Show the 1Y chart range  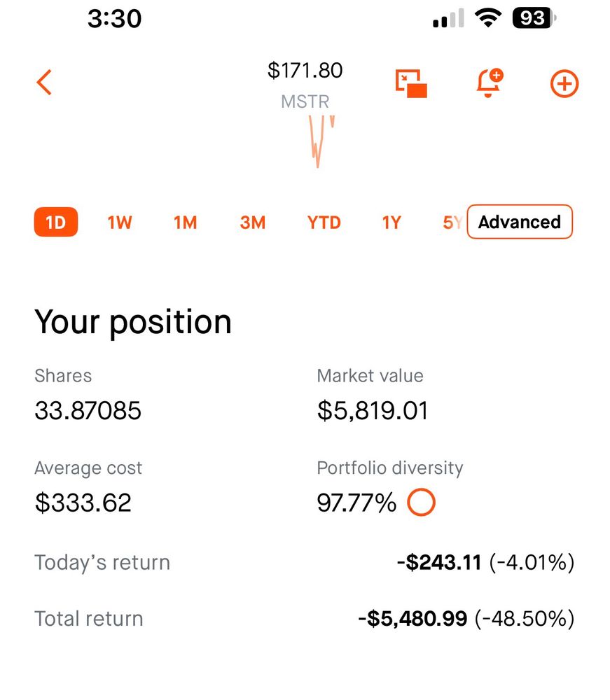391,223
